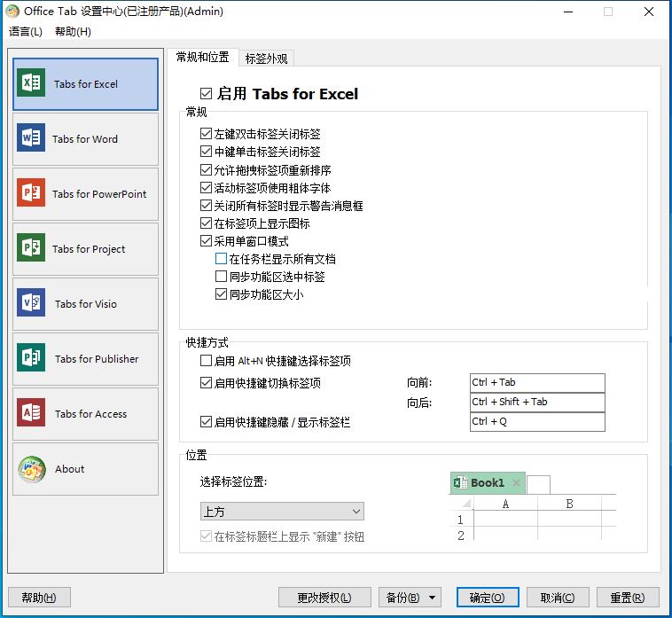Click the 取消(C) button
This screenshot has height=618, width=672.
(x=558, y=598)
